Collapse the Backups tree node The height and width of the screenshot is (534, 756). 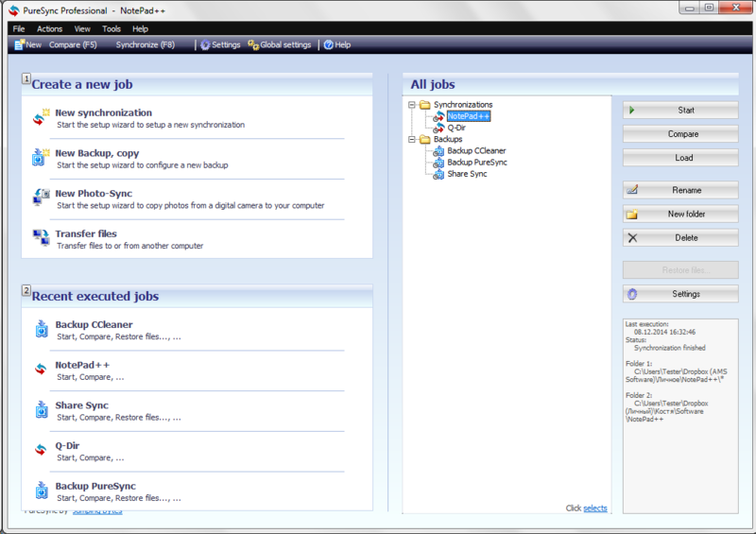coord(412,140)
